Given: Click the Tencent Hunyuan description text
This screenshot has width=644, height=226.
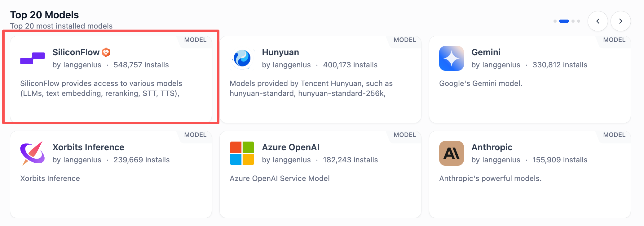Looking at the screenshot, I should tap(311, 88).
